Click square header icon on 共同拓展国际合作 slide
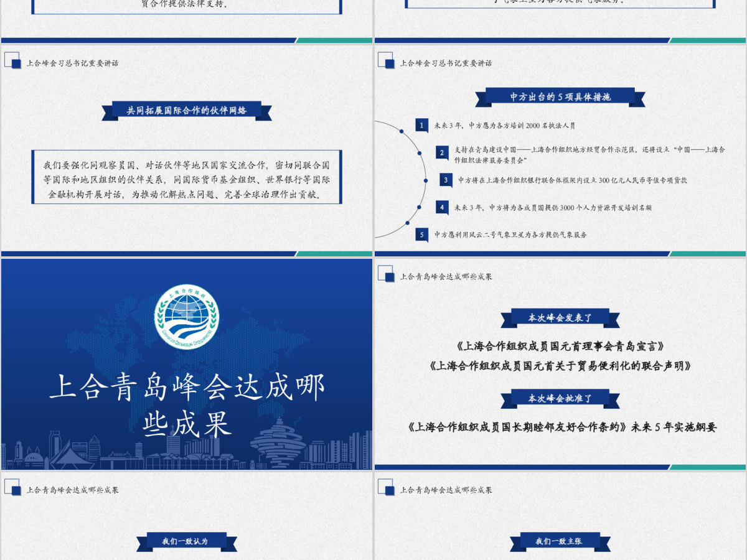 pyautogui.click(x=13, y=61)
